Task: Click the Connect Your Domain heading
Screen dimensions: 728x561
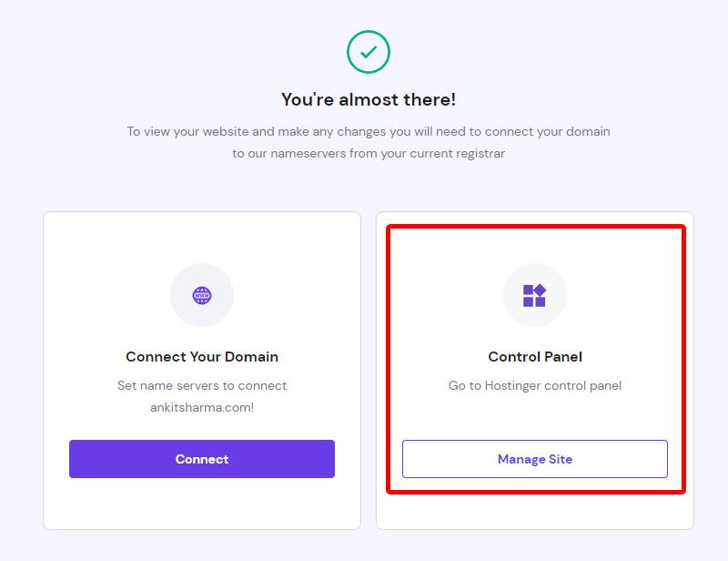Action: [202, 356]
